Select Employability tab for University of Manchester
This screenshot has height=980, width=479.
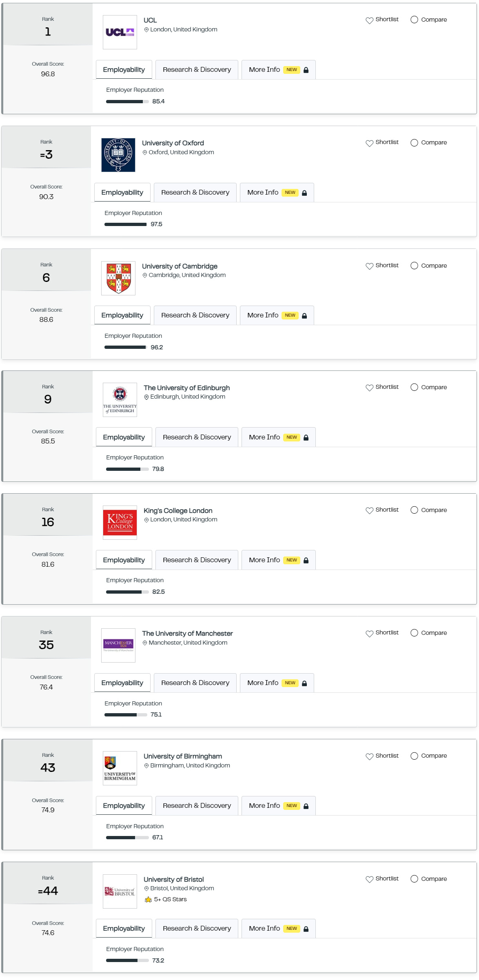click(x=122, y=683)
